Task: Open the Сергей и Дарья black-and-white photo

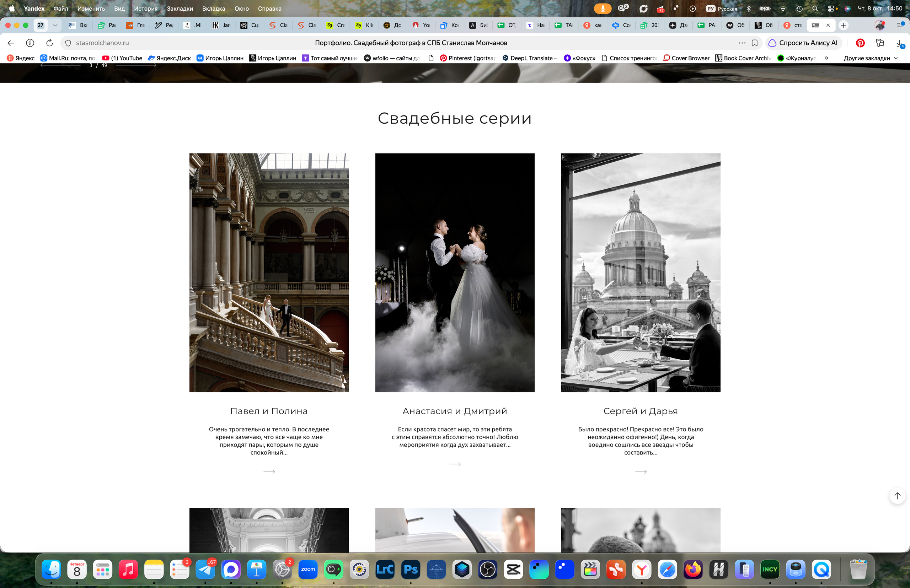Action: (641, 273)
